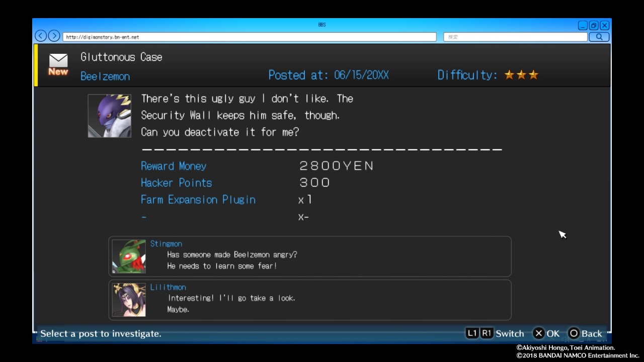The width and height of the screenshot is (644, 362).
Task: Click Stingmon's avatar in the replies
Action: coord(129,256)
